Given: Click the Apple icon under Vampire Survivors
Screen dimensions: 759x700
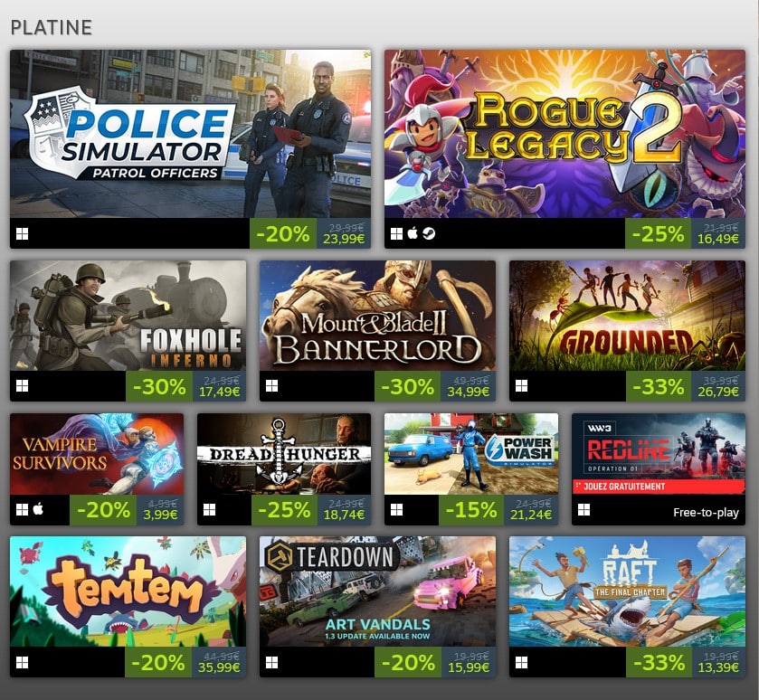Looking at the screenshot, I should [39, 509].
